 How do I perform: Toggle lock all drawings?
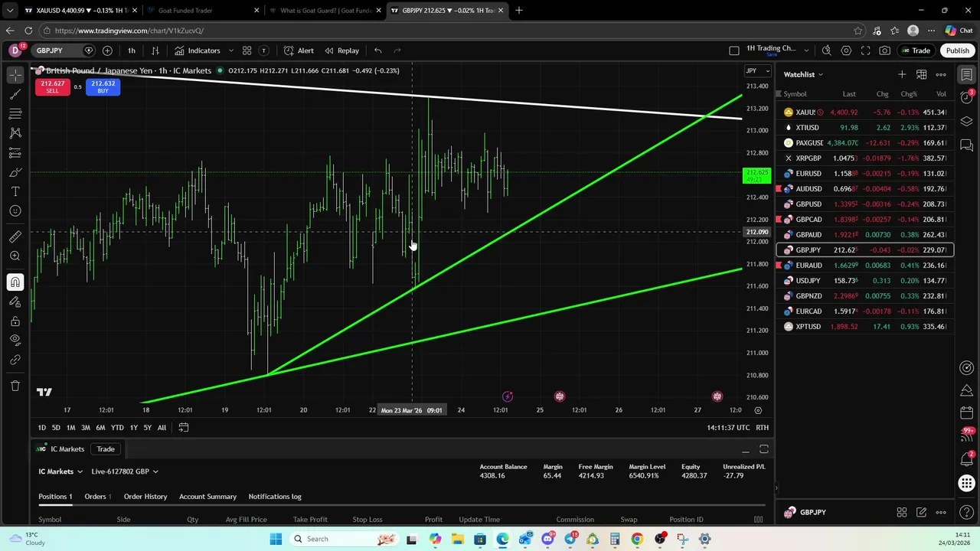tap(15, 321)
